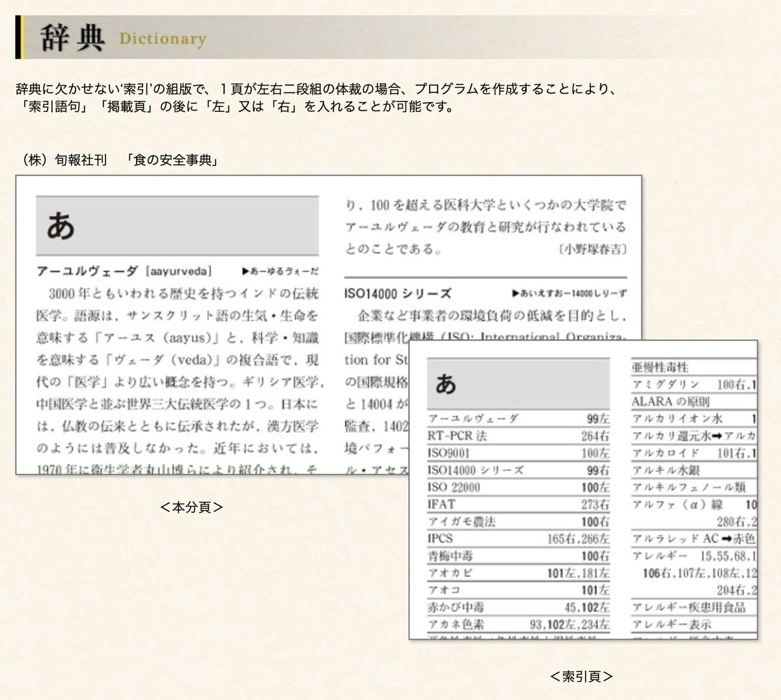Click the ▶あいえすおー14000しりーず reading marker
781x700 pixels.
point(569,293)
